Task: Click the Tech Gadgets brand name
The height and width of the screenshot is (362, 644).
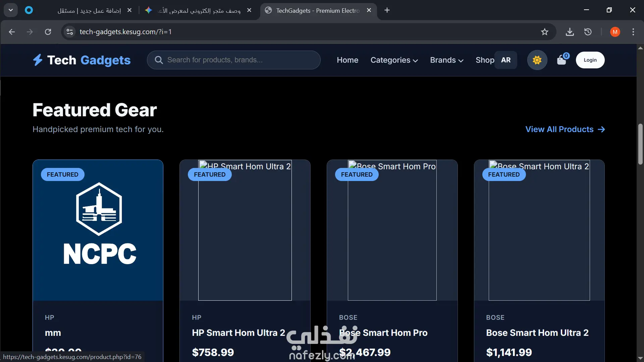Action: click(89, 60)
